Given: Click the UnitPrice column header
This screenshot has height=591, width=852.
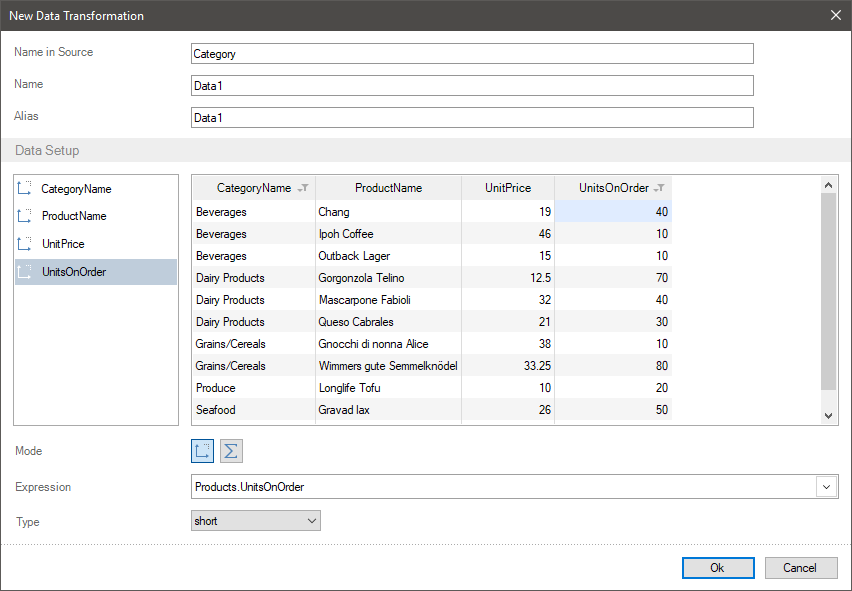Looking at the screenshot, I should tap(507, 188).
